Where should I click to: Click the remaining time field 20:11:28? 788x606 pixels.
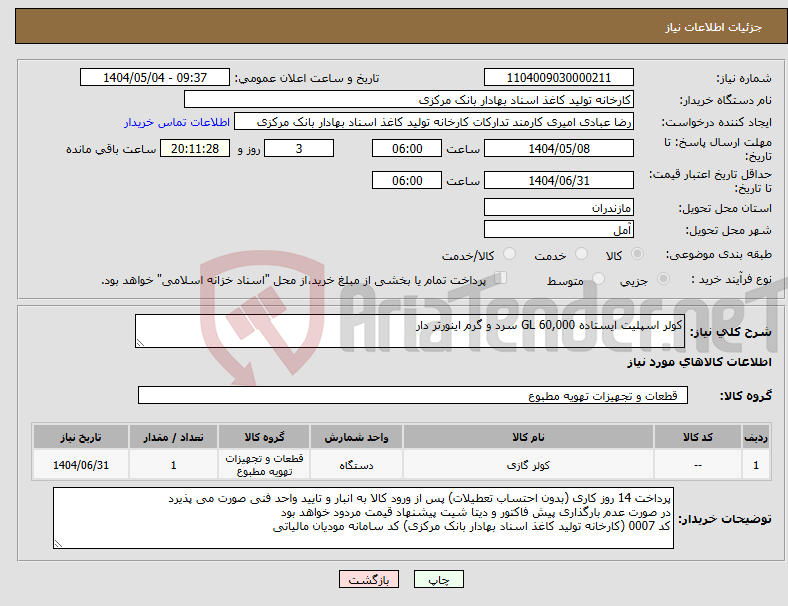(195, 149)
